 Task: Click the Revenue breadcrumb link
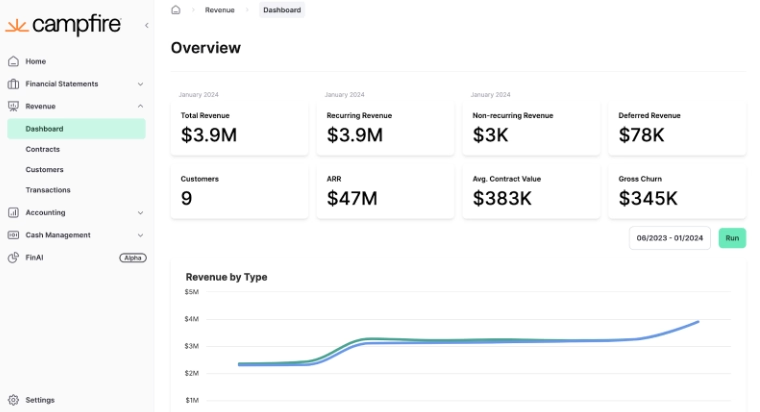point(220,10)
